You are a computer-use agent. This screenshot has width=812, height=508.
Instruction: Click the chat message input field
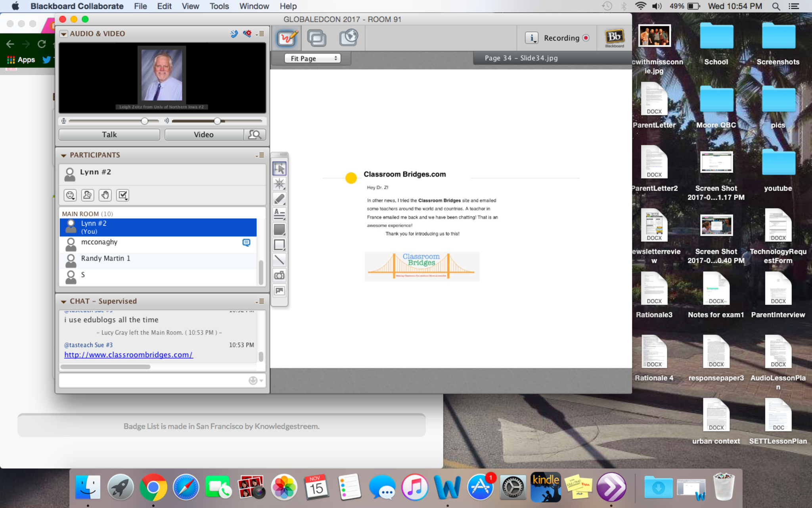(x=153, y=381)
